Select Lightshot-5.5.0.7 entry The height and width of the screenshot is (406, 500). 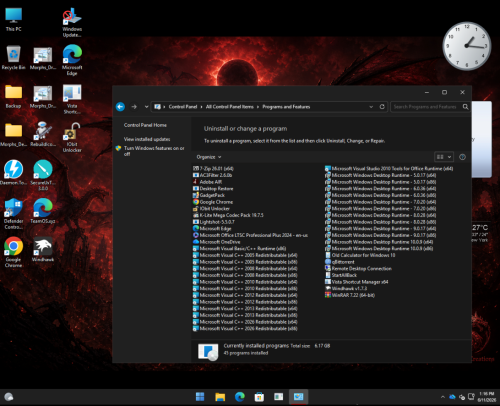tap(214, 222)
